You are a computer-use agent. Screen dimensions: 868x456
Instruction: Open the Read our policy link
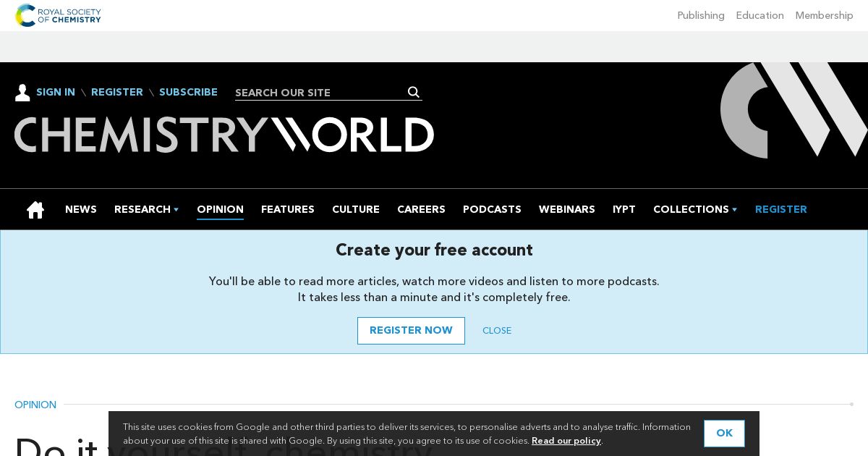pyautogui.click(x=566, y=441)
